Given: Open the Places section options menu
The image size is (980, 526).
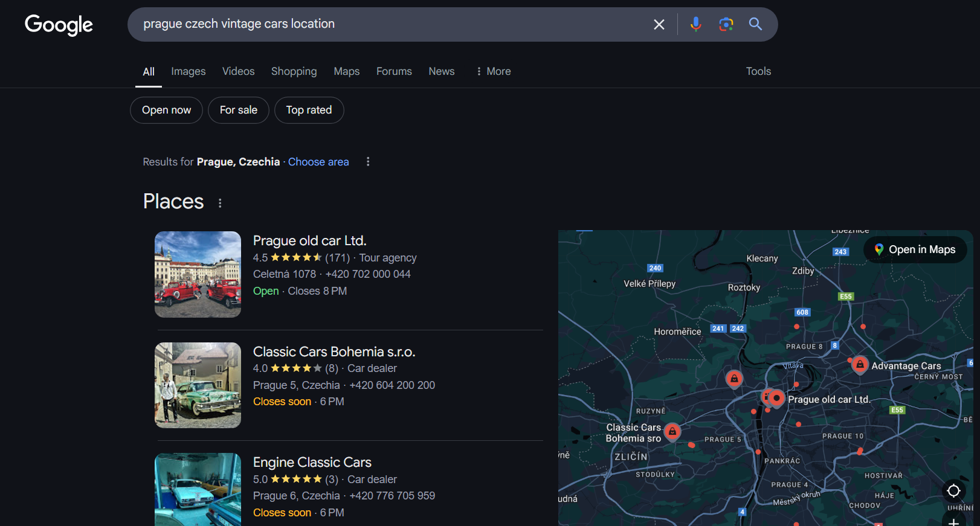Looking at the screenshot, I should tap(220, 203).
